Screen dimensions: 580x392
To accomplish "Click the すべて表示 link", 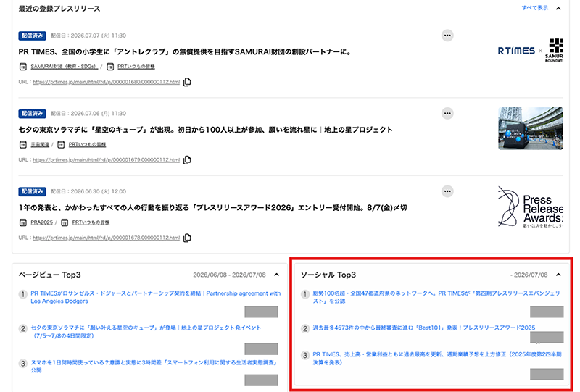I will 534,8.
